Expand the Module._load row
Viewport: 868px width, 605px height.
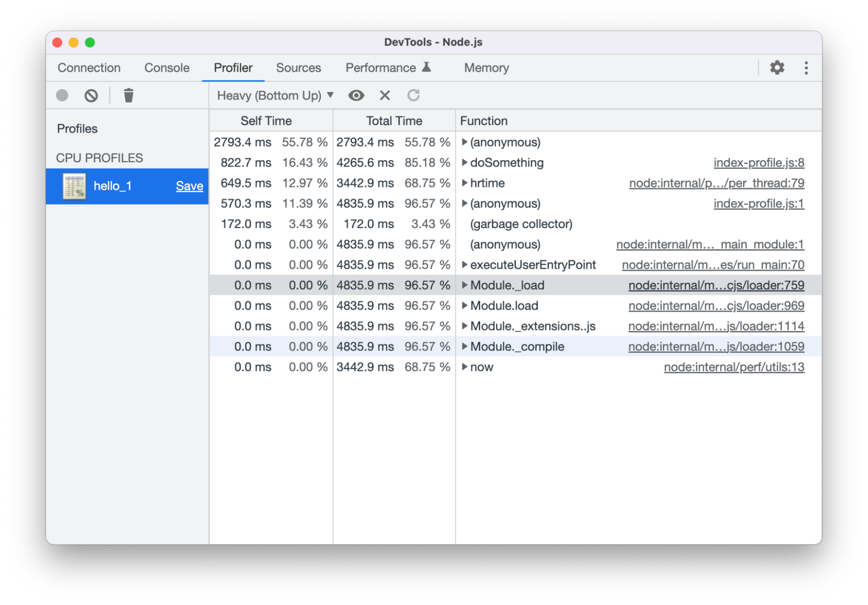pos(464,284)
